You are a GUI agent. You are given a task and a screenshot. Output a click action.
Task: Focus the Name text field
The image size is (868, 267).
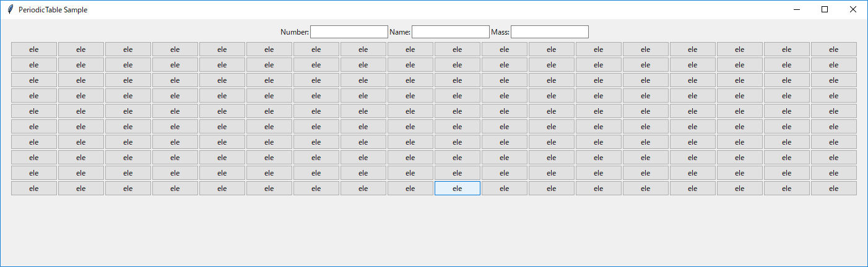click(450, 32)
